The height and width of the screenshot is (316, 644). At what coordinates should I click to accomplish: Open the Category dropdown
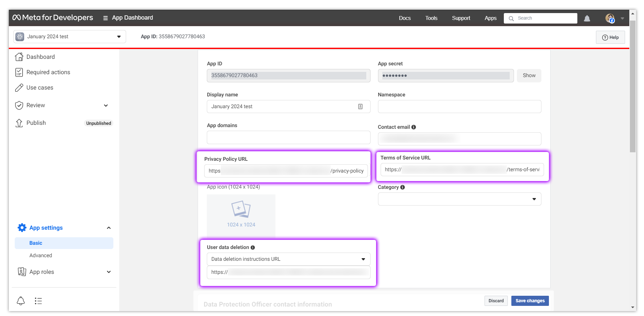pyautogui.click(x=459, y=199)
